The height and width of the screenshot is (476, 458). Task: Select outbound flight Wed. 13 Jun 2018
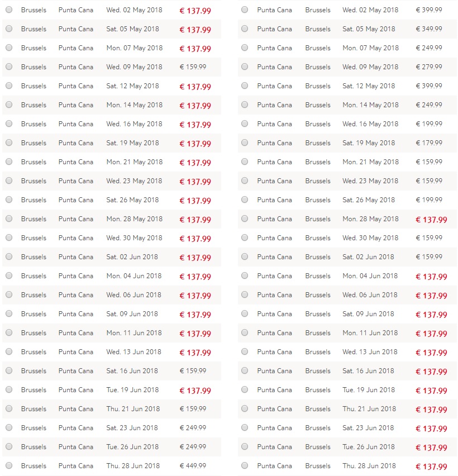[x=9, y=351]
